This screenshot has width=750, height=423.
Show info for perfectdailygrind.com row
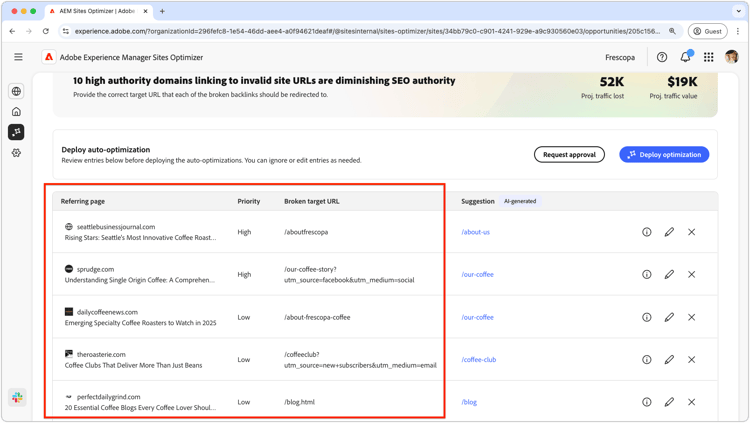tap(646, 402)
